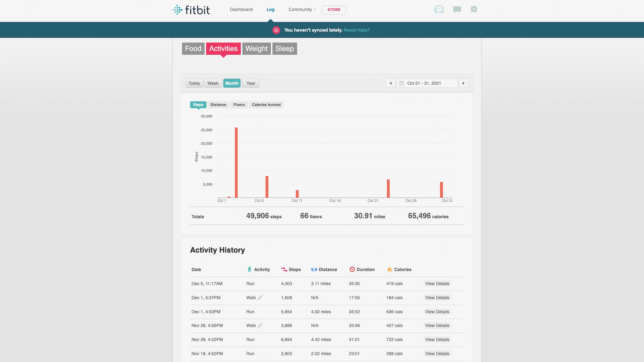The image size is (644, 362).
Task: Click the Floors metric icon
Action: (x=239, y=105)
